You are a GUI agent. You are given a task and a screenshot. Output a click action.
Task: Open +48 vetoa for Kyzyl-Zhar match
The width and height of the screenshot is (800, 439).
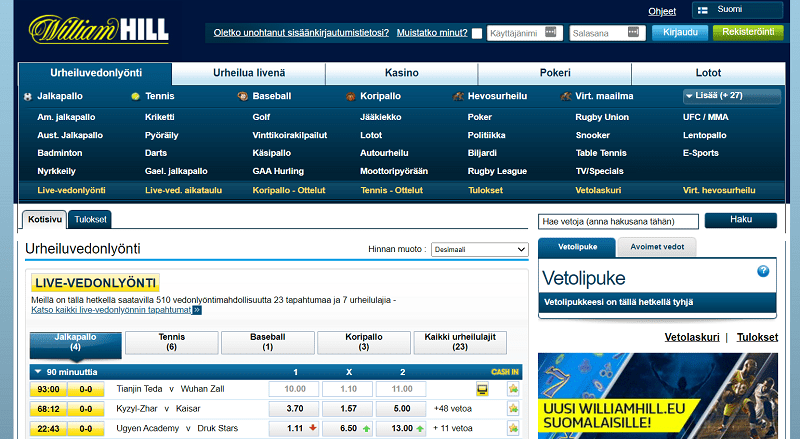pos(453,409)
